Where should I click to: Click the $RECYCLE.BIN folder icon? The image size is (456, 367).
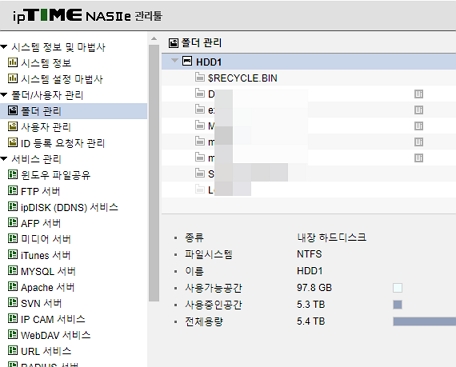pos(200,77)
